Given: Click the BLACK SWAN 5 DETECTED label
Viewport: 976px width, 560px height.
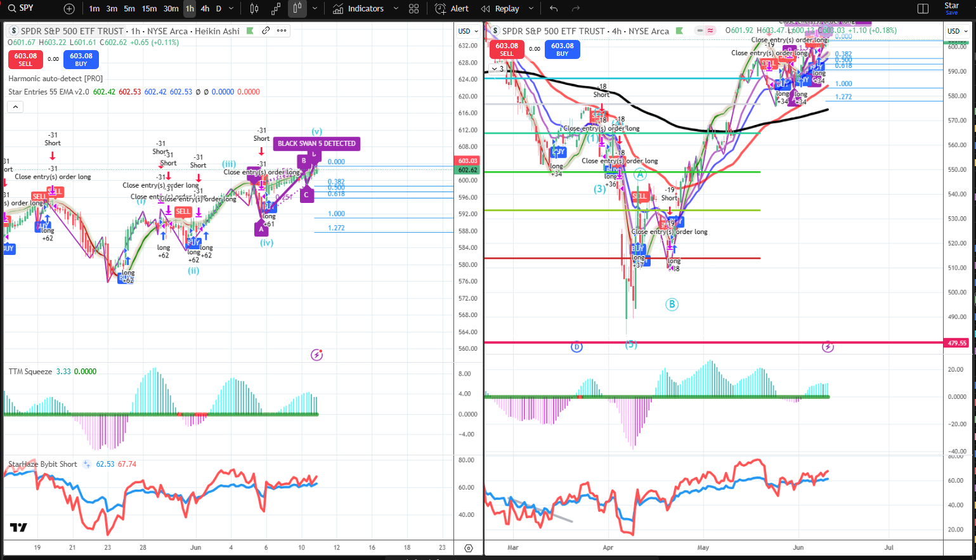Looking at the screenshot, I should 316,143.
